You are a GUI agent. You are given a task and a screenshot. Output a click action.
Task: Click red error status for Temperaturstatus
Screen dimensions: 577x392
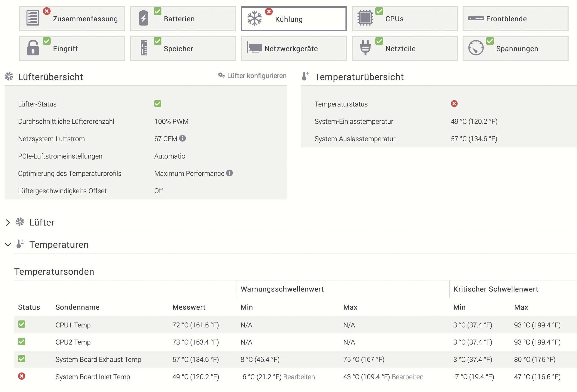[x=454, y=104]
